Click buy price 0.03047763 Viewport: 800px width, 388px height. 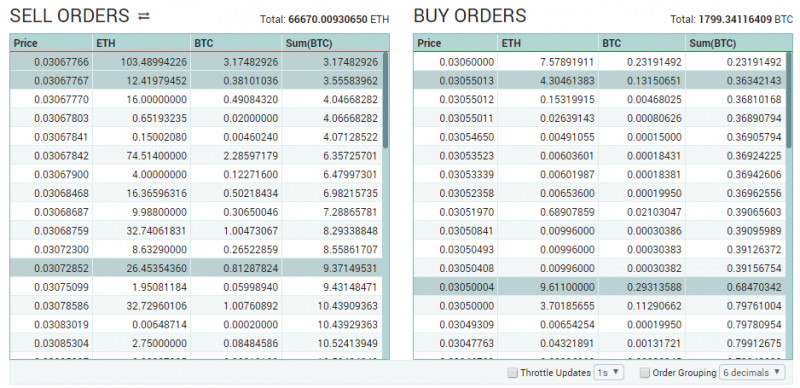pyautogui.click(x=466, y=343)
